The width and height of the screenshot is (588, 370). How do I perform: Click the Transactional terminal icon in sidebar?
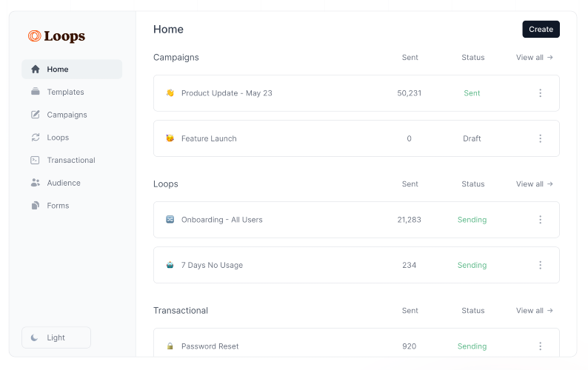pyautogui.click(x=36, y=160)
